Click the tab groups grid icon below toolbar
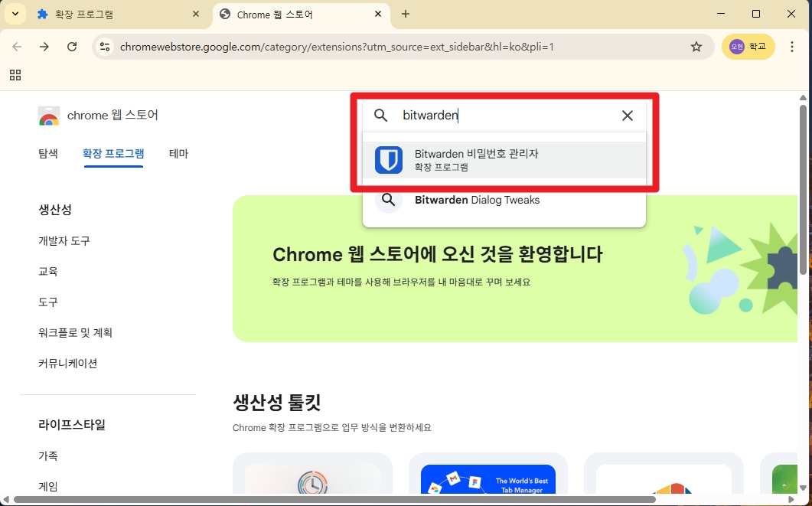This screenshot has height=506, width=812. click(x=15, y=74)
